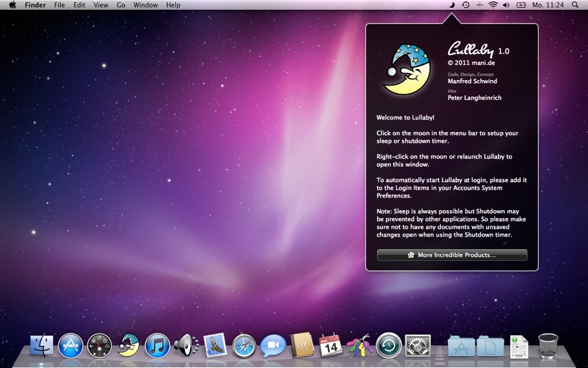This screenshot has height=368, width=588.
Task: Click the Lullaby moon icon in menu bar
Action: (452, 5)
